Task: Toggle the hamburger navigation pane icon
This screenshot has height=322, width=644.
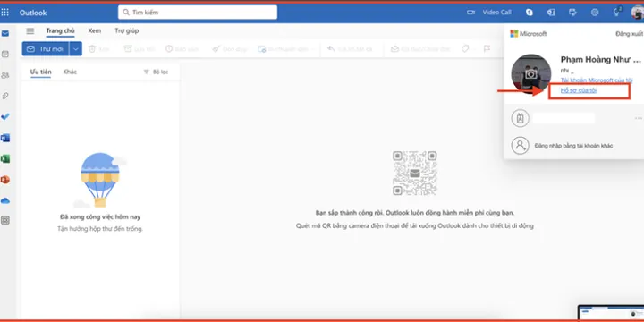Action: tap(30, 30)
